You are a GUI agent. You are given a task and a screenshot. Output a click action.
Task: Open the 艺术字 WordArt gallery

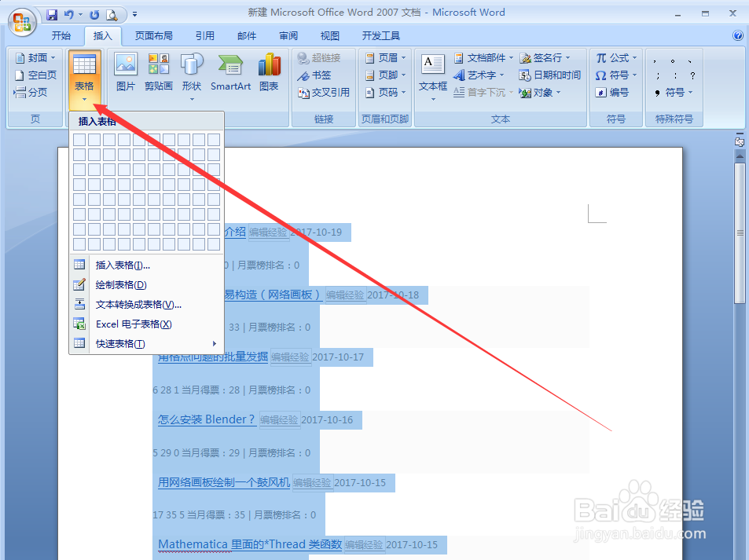click(479, 75)
